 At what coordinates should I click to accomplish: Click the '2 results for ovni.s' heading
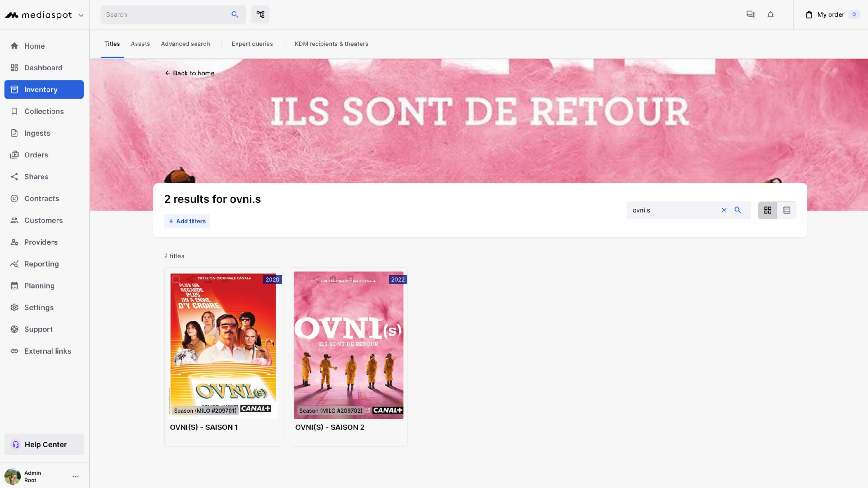pyautogui.click(x=212, y=199)
